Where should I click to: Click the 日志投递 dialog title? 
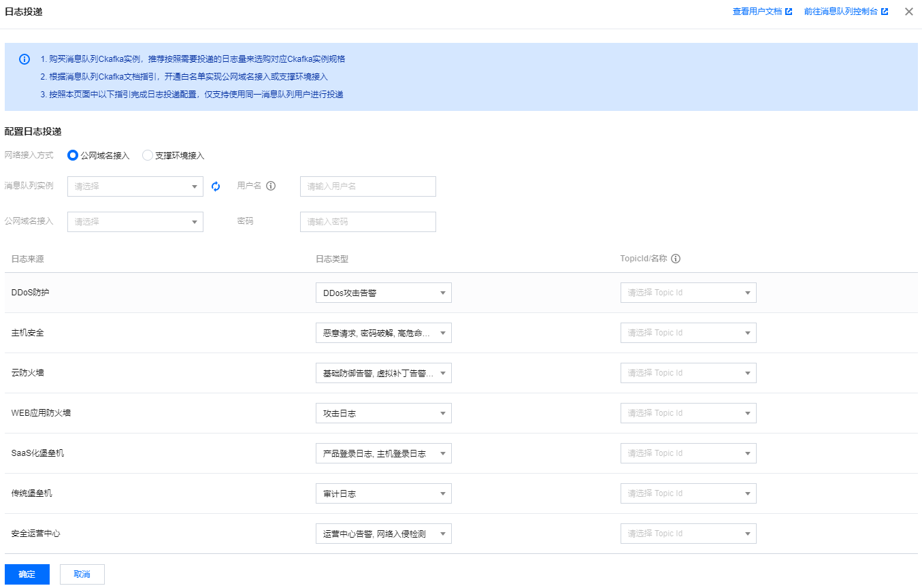coord(24,12)
